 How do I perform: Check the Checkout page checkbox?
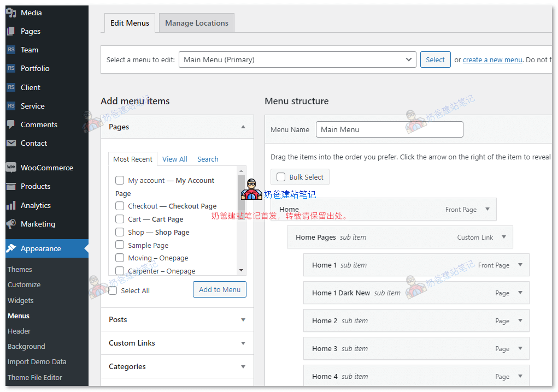(x=120, y=206)
